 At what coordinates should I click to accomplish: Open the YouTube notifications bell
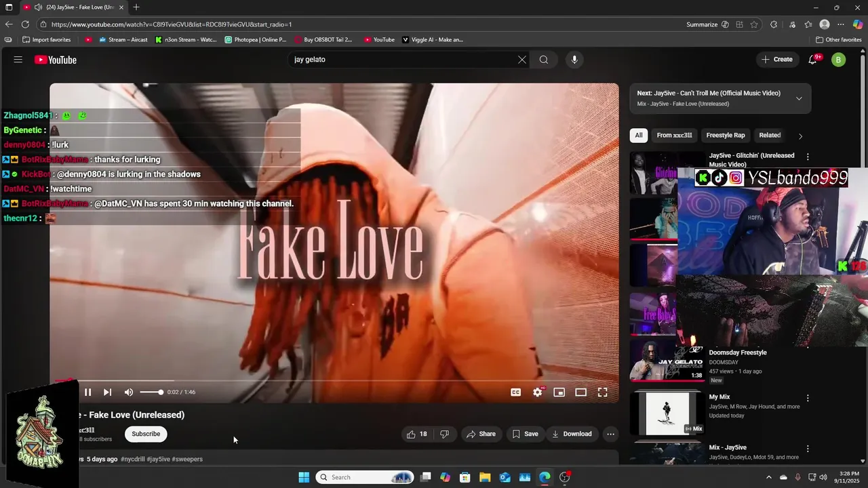812,60
